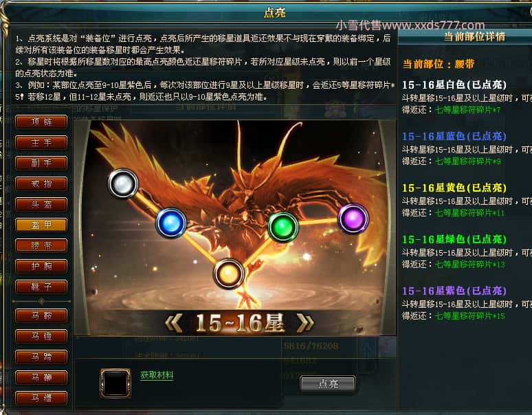Click the green orb node

283,227
